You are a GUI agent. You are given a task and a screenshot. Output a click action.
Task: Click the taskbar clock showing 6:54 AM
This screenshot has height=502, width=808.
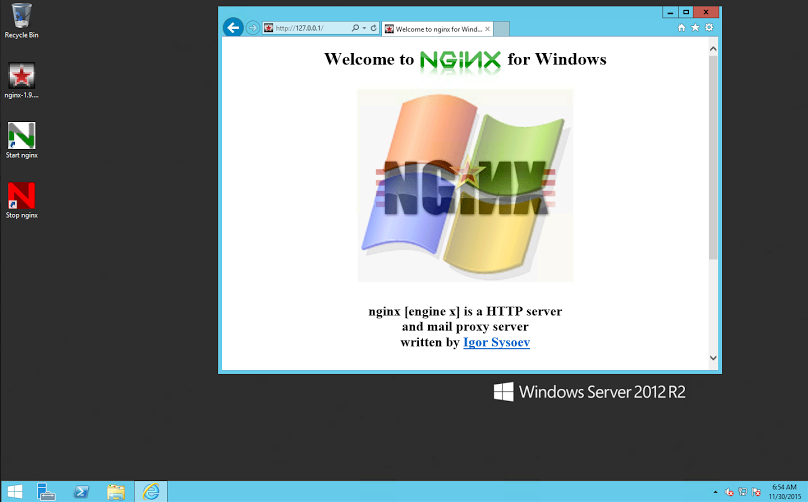pyautogui.click(x=784, y=492)
